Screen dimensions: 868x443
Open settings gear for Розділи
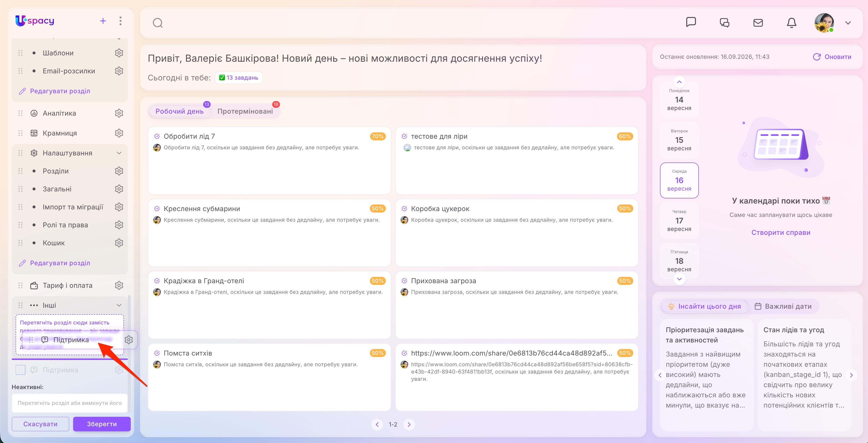point(119,171)
